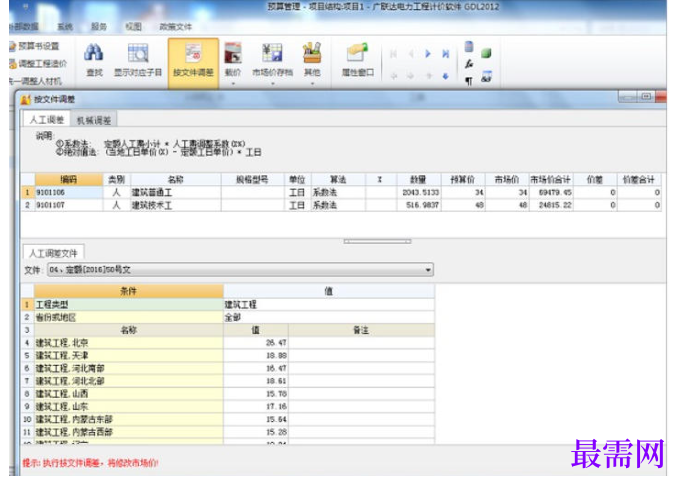
Task: Click the 载价 book icon
Action: coord(233,53)
